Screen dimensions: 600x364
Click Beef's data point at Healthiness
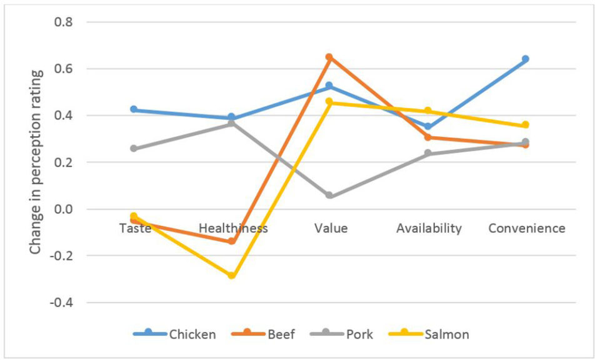click(232, 242)
